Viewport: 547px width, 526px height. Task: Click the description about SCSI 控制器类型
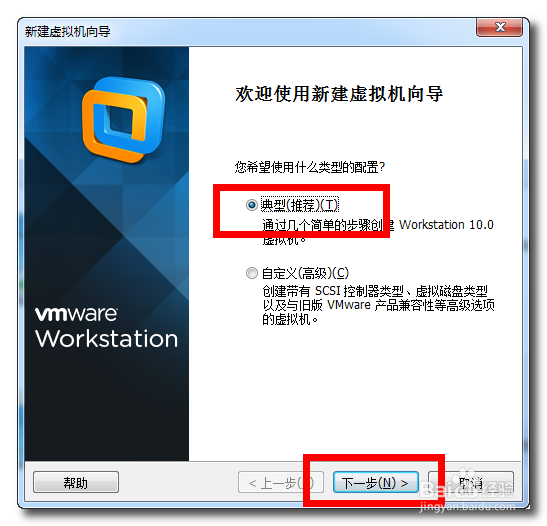pos(378,305)
